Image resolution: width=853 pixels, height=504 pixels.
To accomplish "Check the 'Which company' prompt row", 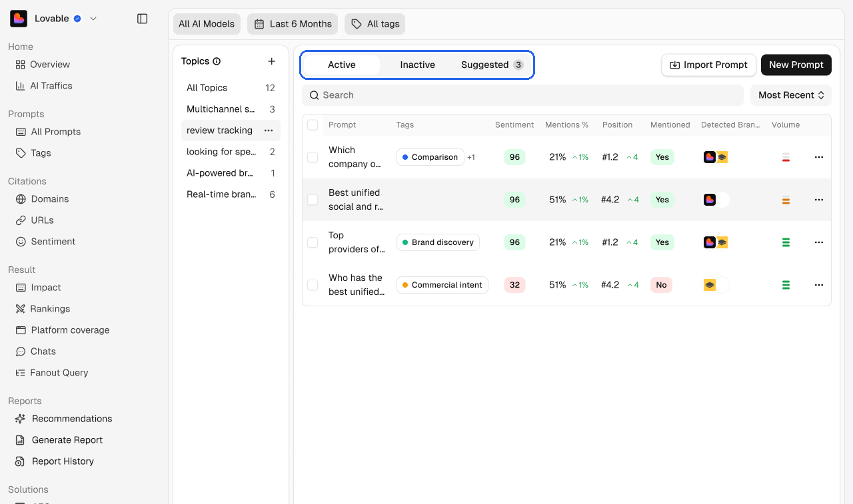I will pos(313,157).
